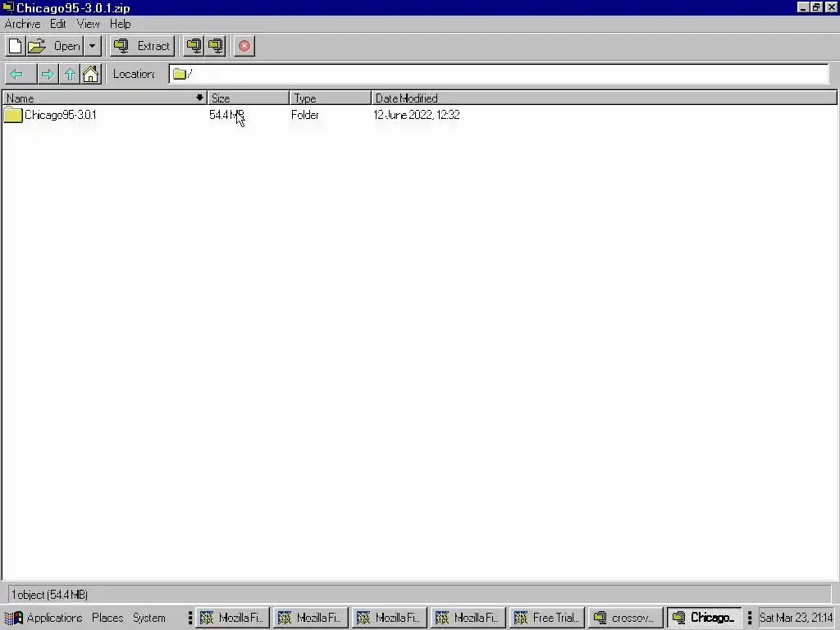The height and width of the screenshot is (630, 840).
Task: Open the Archive menu
Action: pyautogui.click(x=22, y=24)
